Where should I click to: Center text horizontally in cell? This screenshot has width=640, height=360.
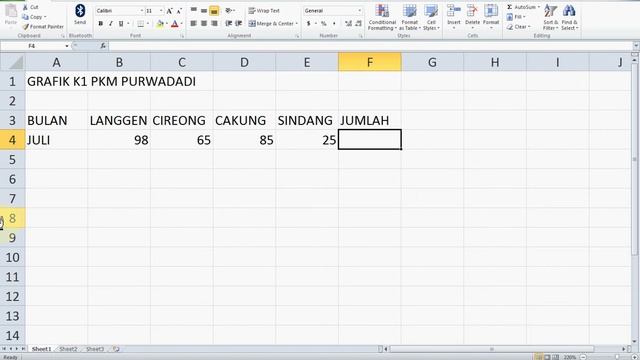pyautogui.click(x=204, y=24)
